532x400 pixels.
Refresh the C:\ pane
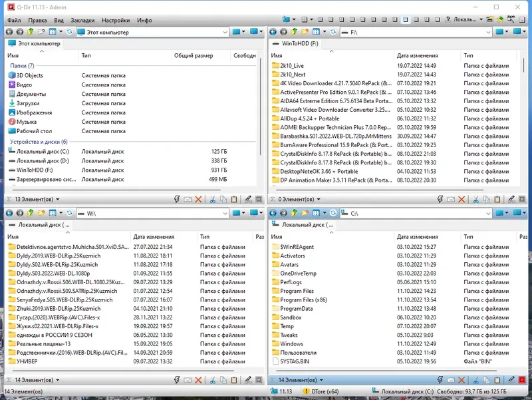click(x=333, y=213)
